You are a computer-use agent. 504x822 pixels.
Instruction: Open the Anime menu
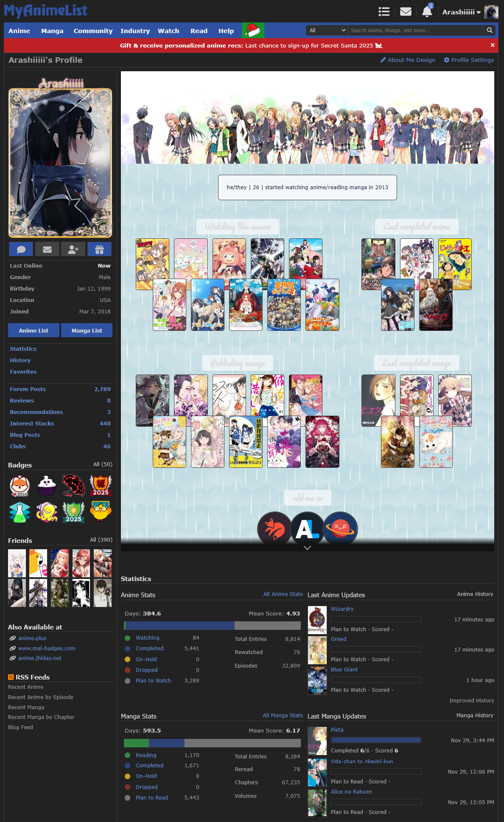click(x=19, y=31)
